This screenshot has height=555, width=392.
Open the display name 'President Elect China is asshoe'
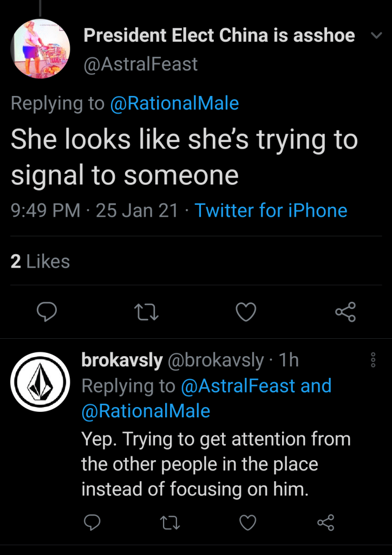coord(219,36)
